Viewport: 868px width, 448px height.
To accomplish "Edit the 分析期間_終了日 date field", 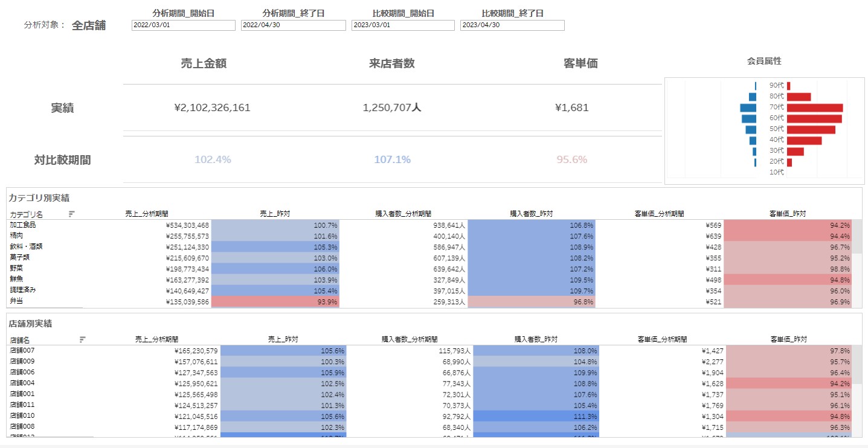I will click(x=293, y=25).
